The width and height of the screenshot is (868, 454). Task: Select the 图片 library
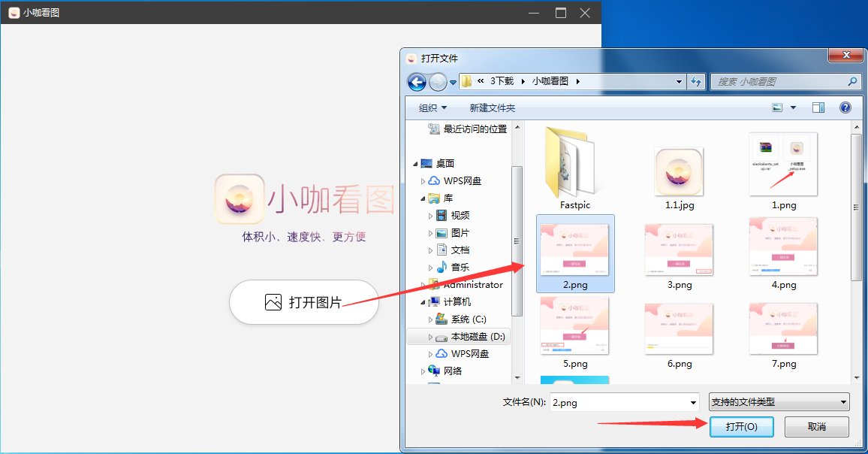452,233
